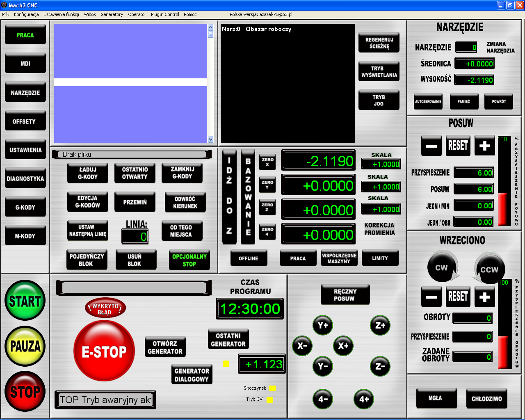
Task: Increase spindle speed with WRZECIONO plus button
Action: point(485,297)
